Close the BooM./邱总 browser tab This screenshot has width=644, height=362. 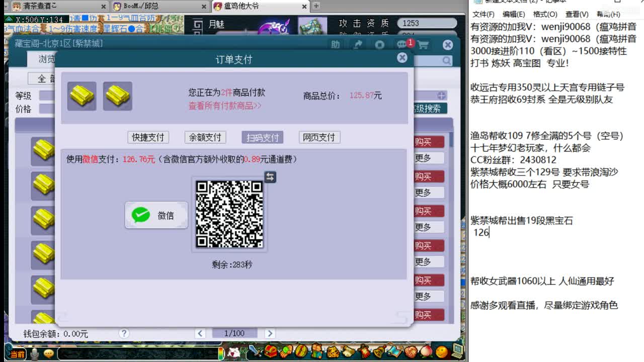click(204, 7)
